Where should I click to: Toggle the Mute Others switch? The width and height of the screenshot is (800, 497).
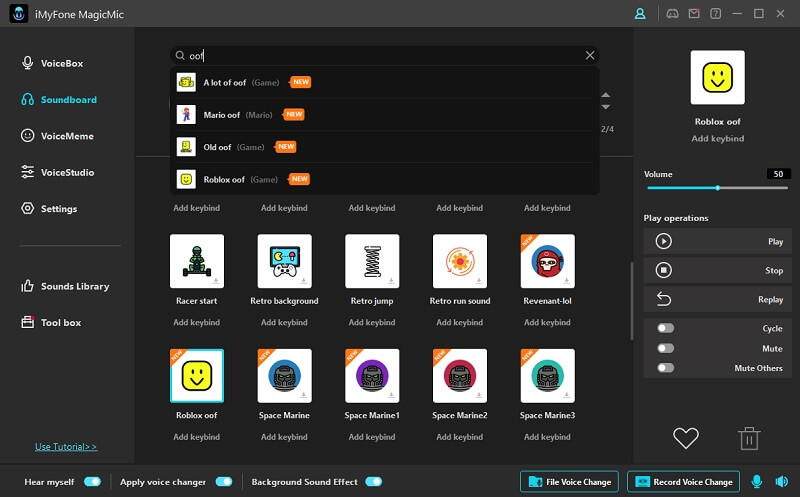665,367
